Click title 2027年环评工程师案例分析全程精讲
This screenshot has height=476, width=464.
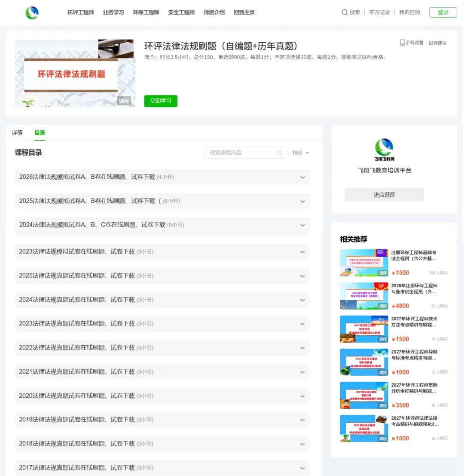click(x=414, y=388)
